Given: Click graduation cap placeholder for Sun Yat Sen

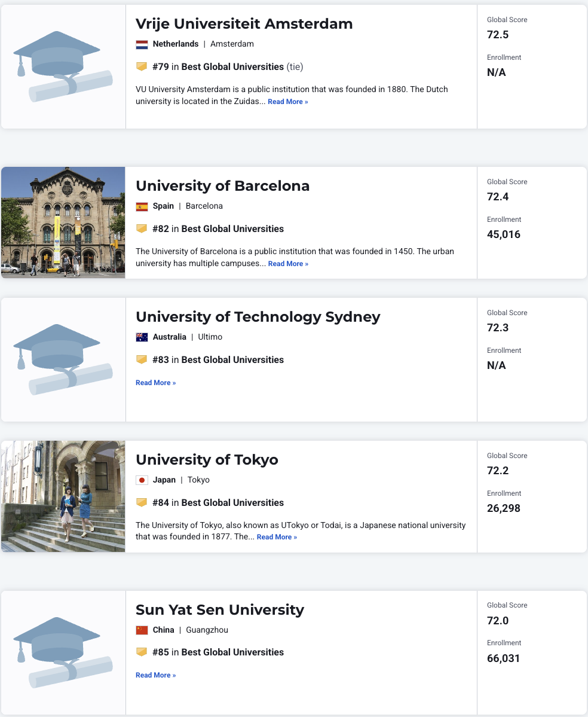Looking at the screenshot, I should pyautogui.click(x=63, y=653).
